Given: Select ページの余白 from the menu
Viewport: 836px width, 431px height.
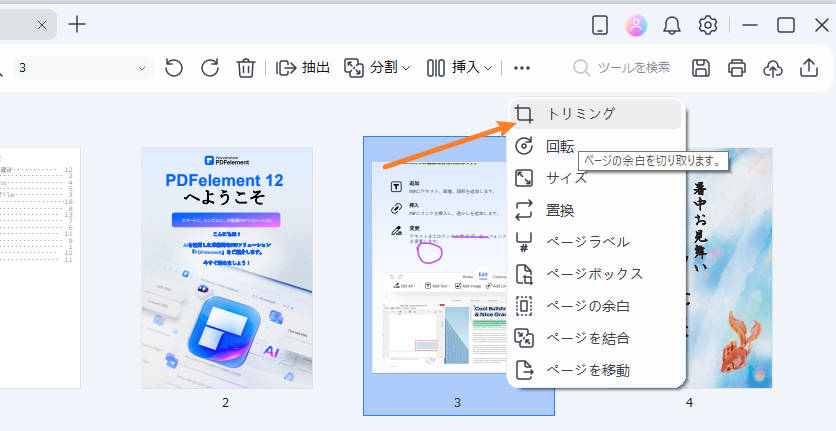Looking at the screenshot, I should click(x=596, y=306).
